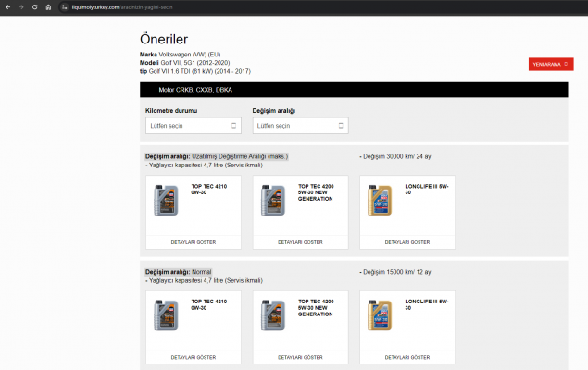Open Top Tec 4200 image in extended interval section

pyautogui.click(x=273, y=201)
